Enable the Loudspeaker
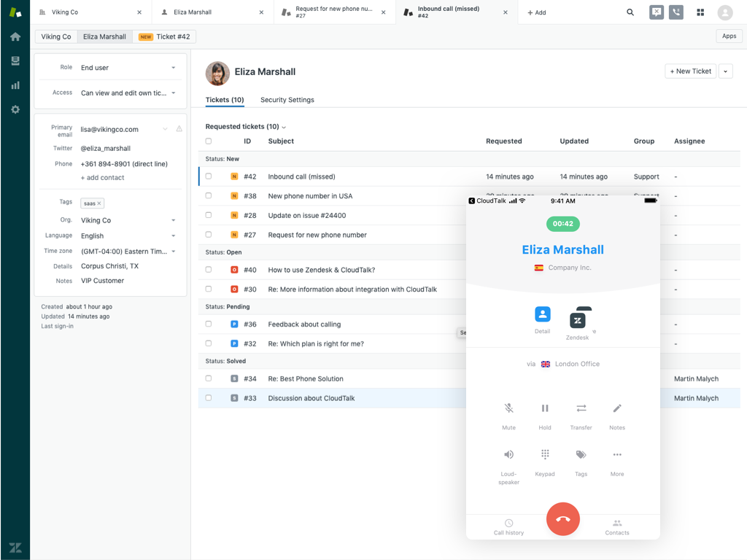The height and width of the screenshot is (560, 747). tap(508, 455)
